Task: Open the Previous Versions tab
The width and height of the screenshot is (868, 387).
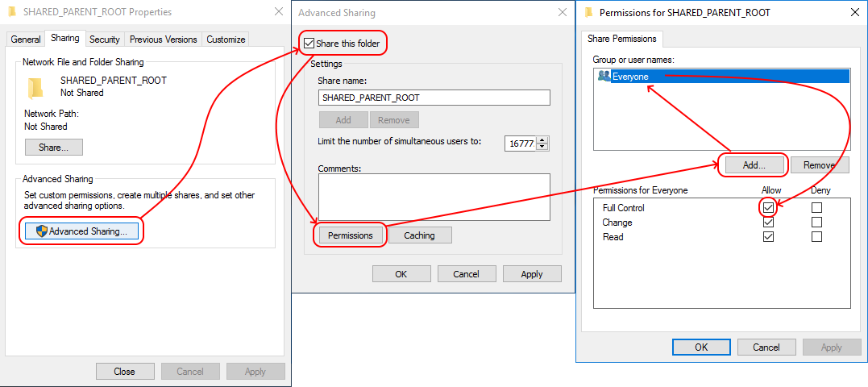Action: [x=164, y=40]
